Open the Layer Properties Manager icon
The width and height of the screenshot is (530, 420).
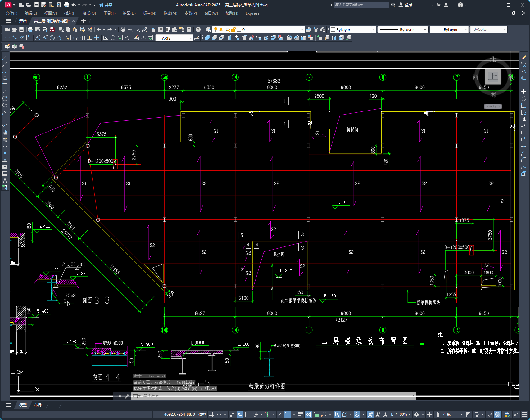208,29
